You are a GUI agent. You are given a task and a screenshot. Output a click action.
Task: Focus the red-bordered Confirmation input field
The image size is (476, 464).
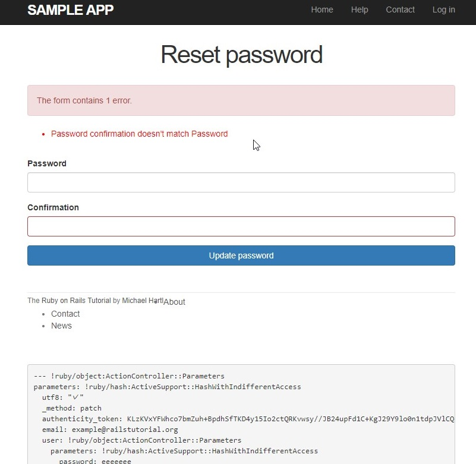(241, 226)
